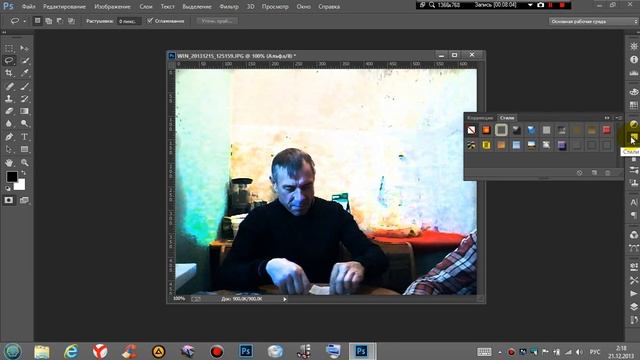
Task: Select the Eraser tool
Action: point(9,111)
